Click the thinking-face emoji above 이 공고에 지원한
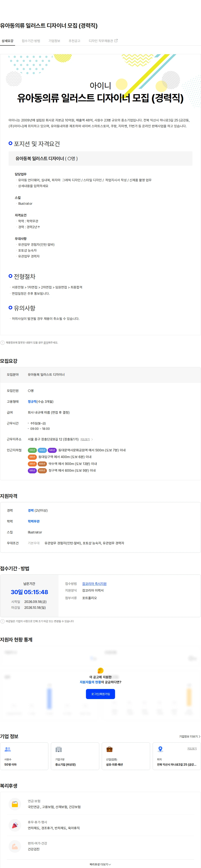201x868 pixels. point(100,670)
